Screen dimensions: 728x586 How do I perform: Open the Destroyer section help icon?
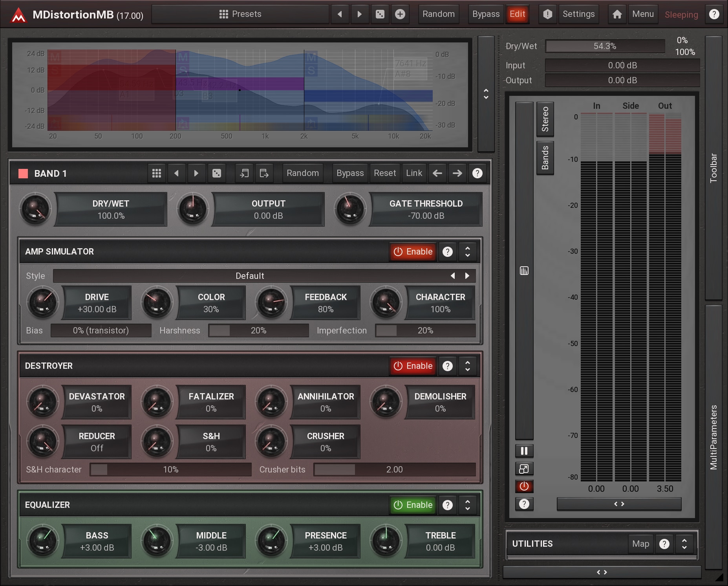pyautogui.click(x=447, y=366)
